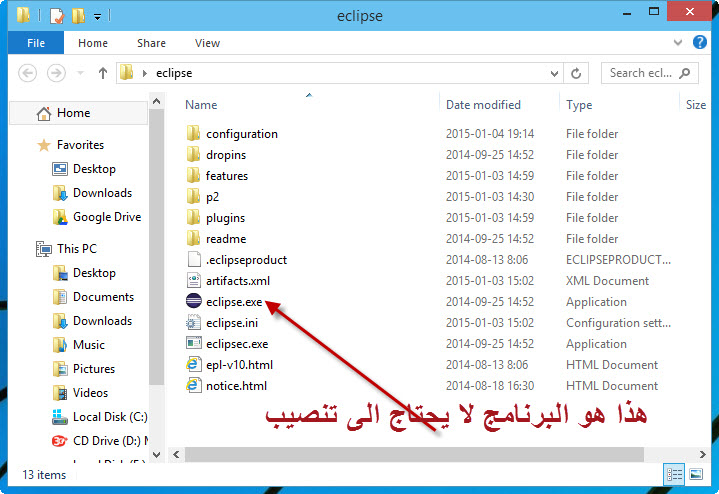Select Favorites in navigation pane
Image resolution: width=719 pixels, height=494 pixels.
(71, 145)
